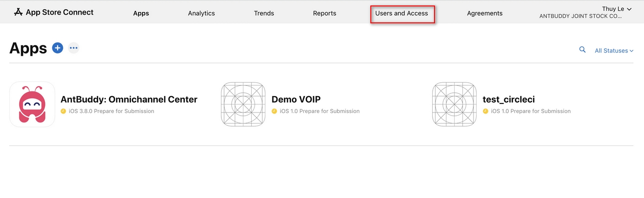Click the Demo VOIP placeholder app icon
Screen dimensions: 644x198
[243, 104]
